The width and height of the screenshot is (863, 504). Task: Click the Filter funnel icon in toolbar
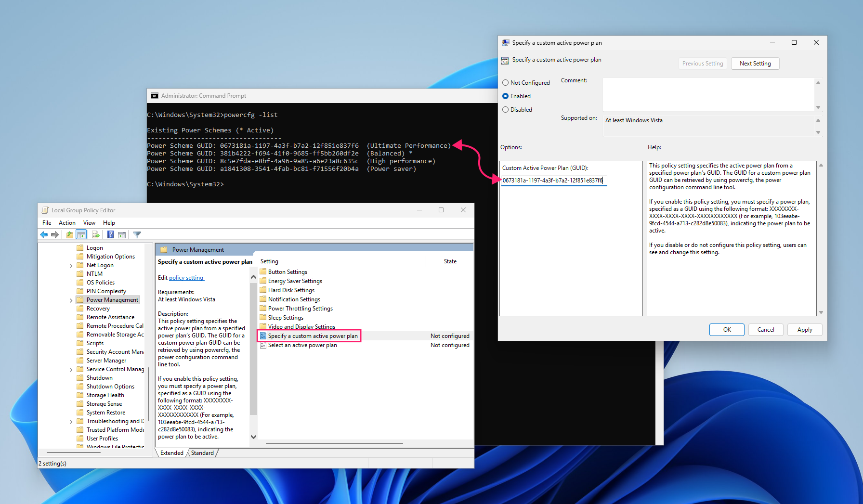pos(137,235)
